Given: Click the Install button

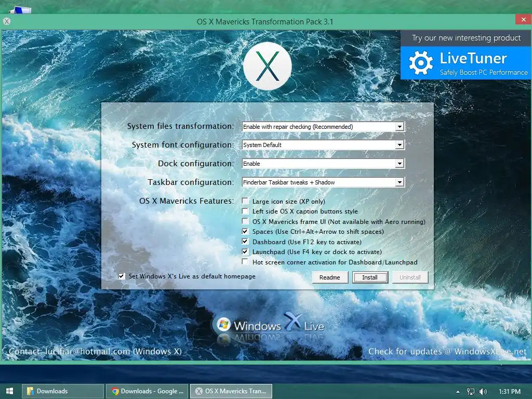Looking at the screenshot, I should 370,277.
